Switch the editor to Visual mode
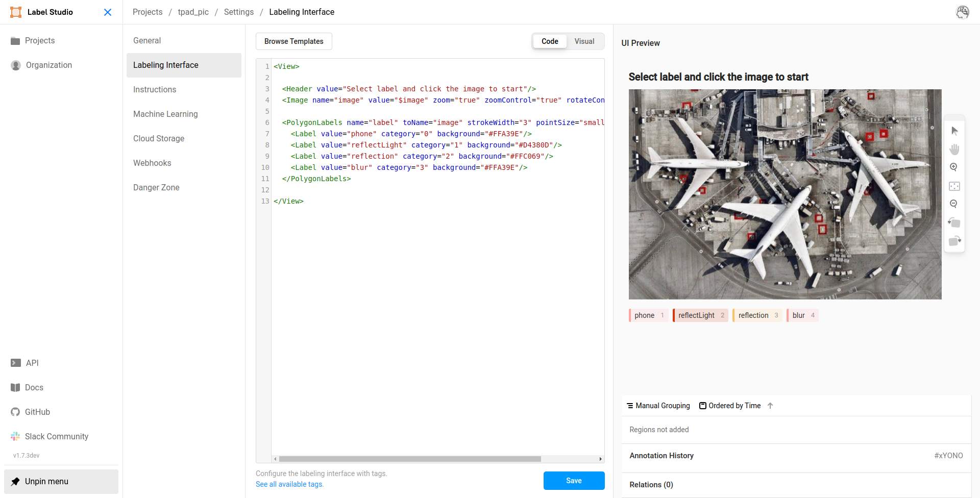Viewport: 980px width, 498px height. click(584, 41)
